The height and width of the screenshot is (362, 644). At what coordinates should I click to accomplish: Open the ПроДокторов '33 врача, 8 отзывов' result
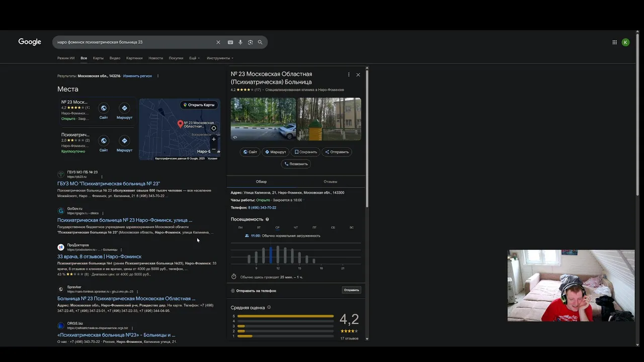click(100, 256)
